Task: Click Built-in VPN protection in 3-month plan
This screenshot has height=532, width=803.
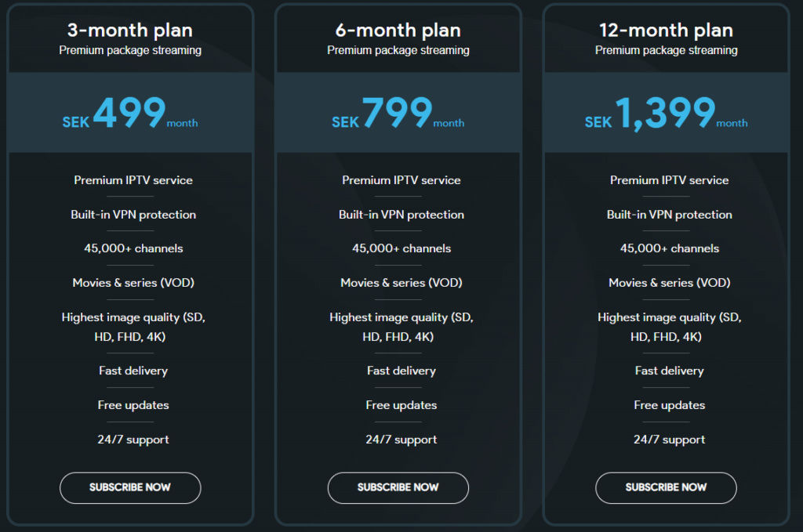Action: pos(133,215)
